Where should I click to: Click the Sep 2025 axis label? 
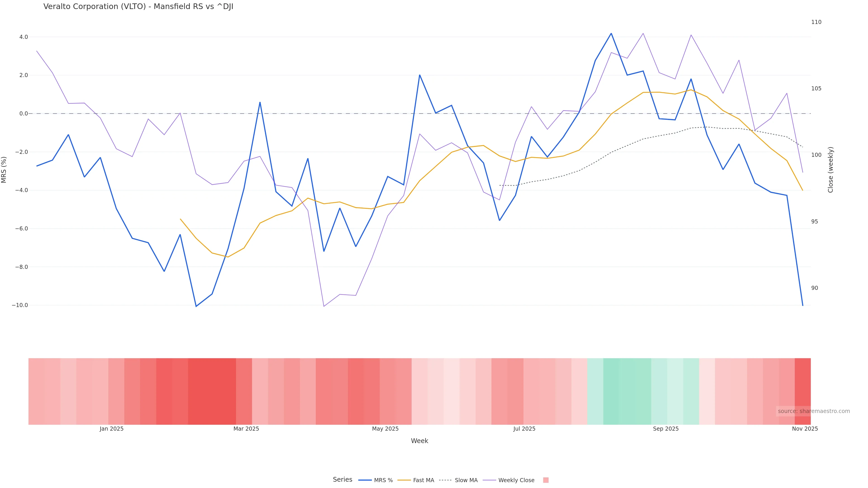tap(665, 429)
